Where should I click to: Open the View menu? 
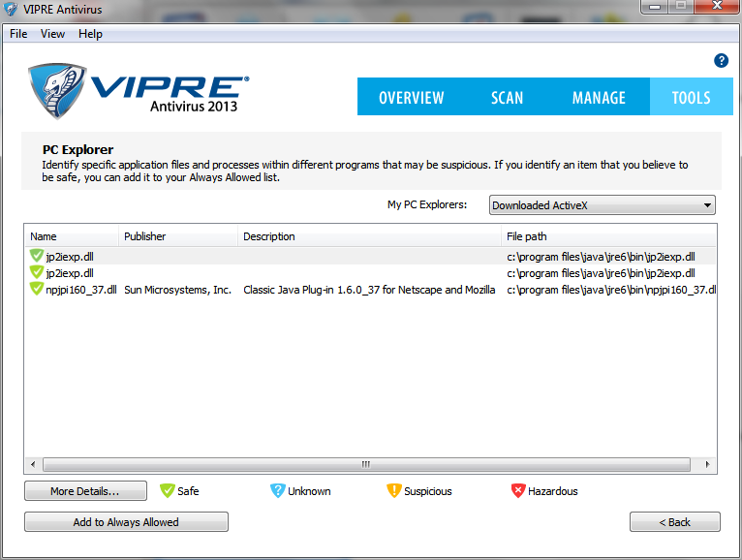coord(52,34)
